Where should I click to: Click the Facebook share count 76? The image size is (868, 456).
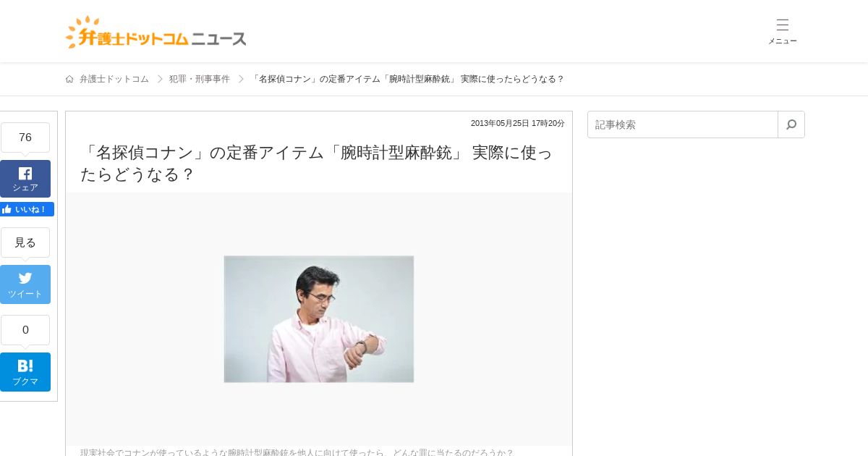coord(25,138)
